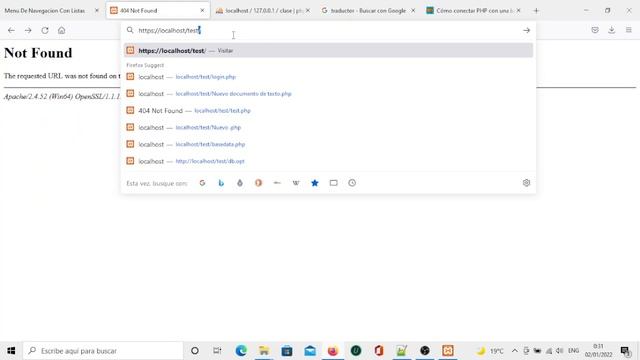Open search settings gear
The height and width of the screenshot is (360, 640).
(x=527, y=183)
